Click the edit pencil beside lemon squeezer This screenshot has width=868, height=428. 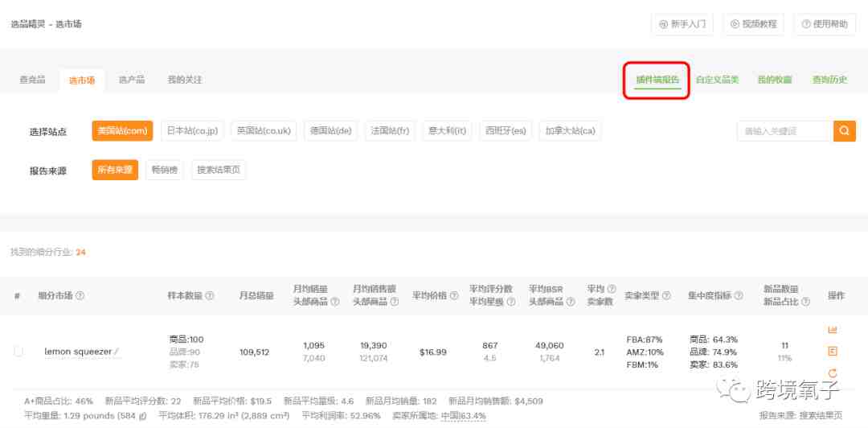click(117, 352)
